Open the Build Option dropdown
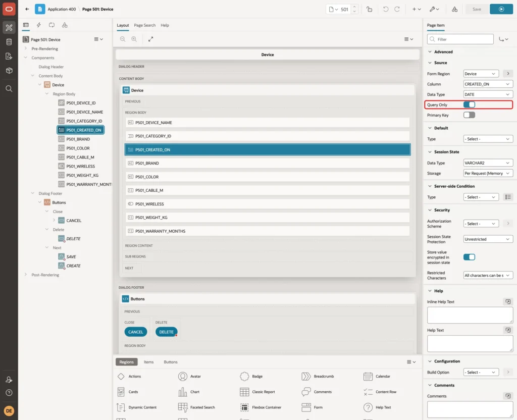Viewport: 517px width, 420px height. [481, 372]
